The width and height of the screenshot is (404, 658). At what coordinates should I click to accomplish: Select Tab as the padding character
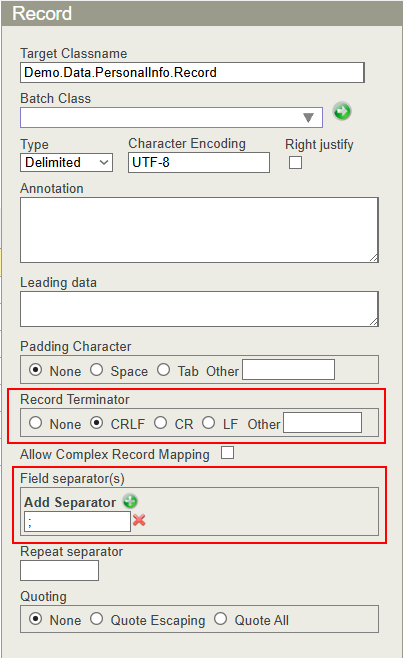(x=164, y=370)
